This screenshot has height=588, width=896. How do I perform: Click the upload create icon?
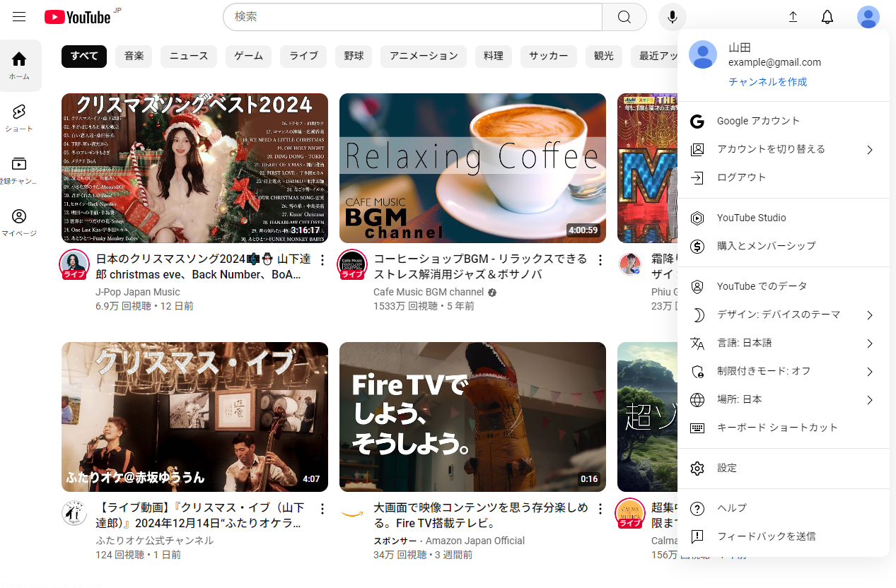coord(793,17)
